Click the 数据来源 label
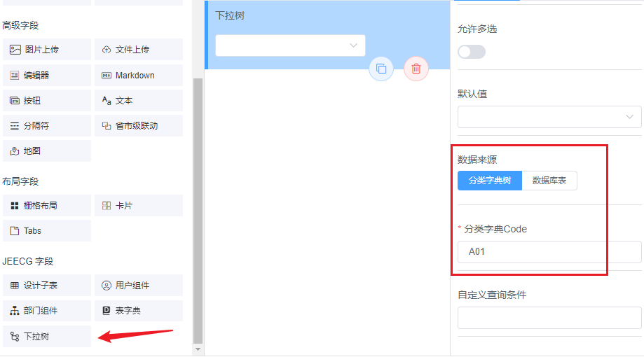Viewport: 644px width, 357px height. click(x=477, y=160)
